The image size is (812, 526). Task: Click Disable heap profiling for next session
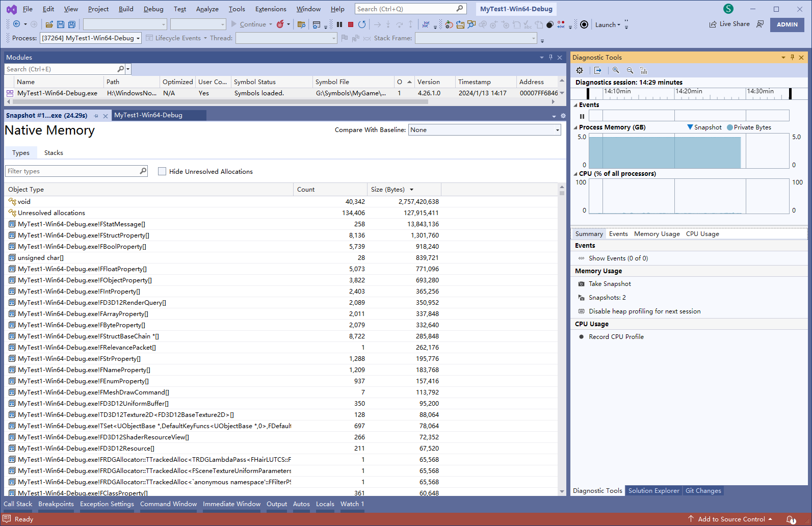pyautogui.click(x=644, y=311)
